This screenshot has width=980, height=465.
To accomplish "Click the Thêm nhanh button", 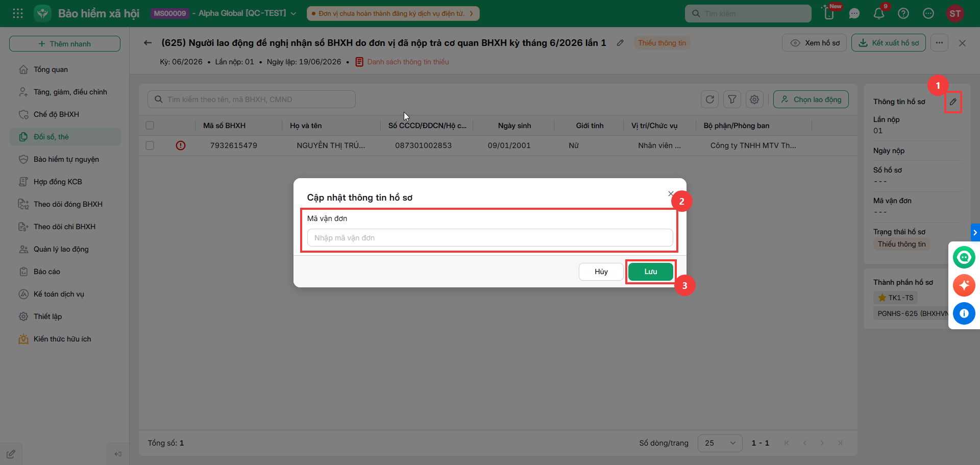I will 65,44.
